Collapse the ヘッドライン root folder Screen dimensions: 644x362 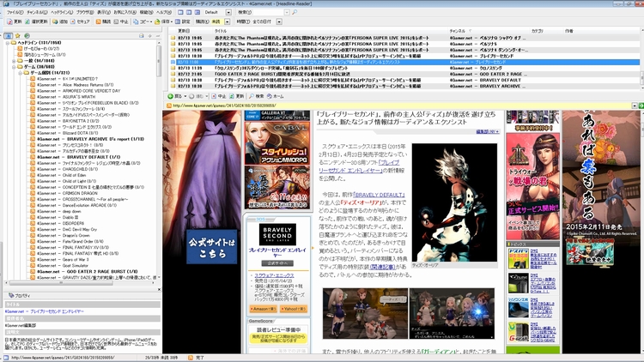(8, 43)
